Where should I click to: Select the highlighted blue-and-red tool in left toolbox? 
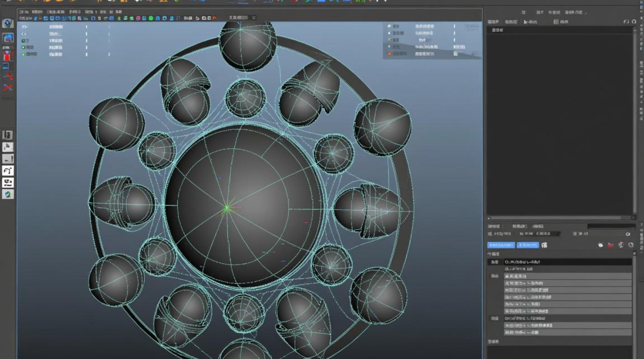point(8,38)
